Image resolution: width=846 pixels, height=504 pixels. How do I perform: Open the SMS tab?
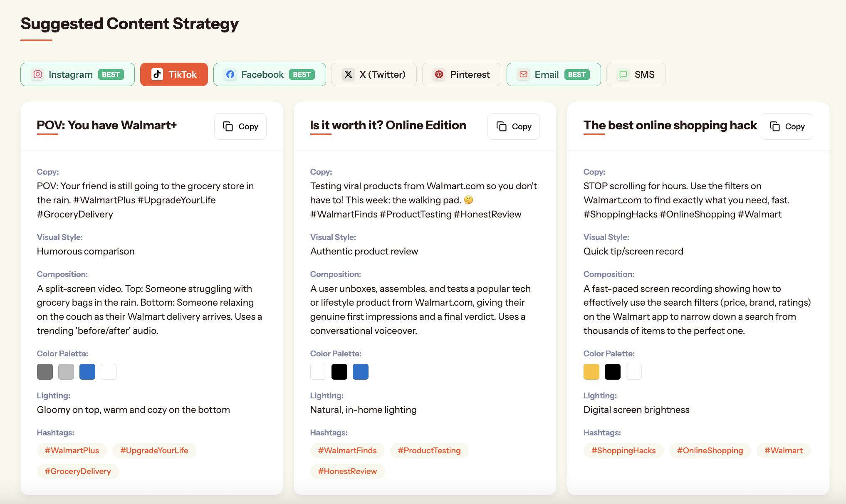(x=636, y=74)
